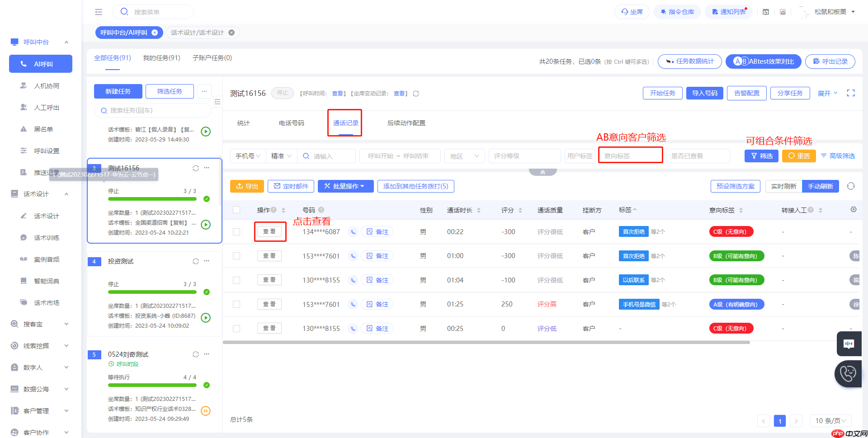This screenshot has height=438, width=868.
Task: Switch to the 统计 tab
Action: pos(244,123)
